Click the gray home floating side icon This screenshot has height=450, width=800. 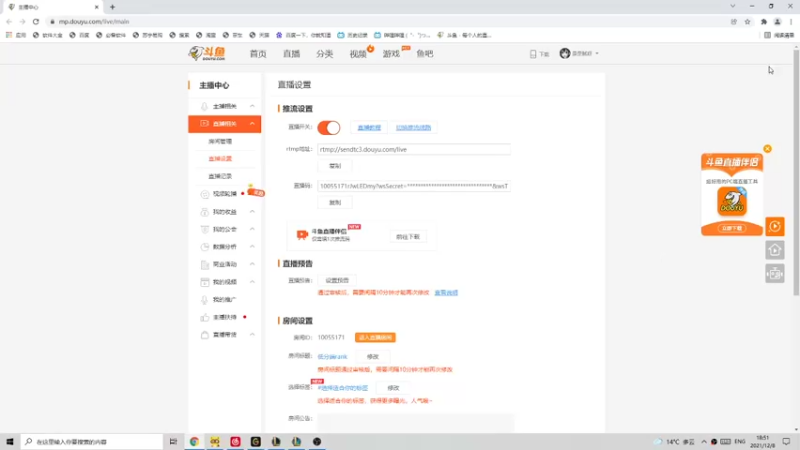tap(775, 250)
